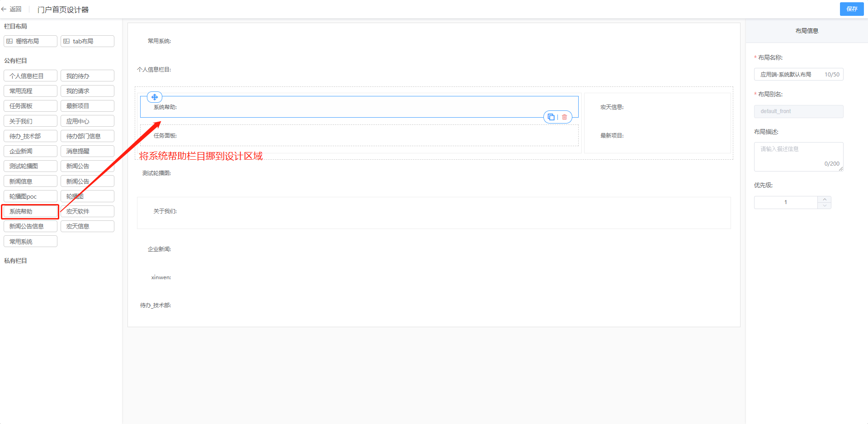Pick 关于我们 in the left column list
The width and height of the screenshot is (868, 424).
(30, 121)
